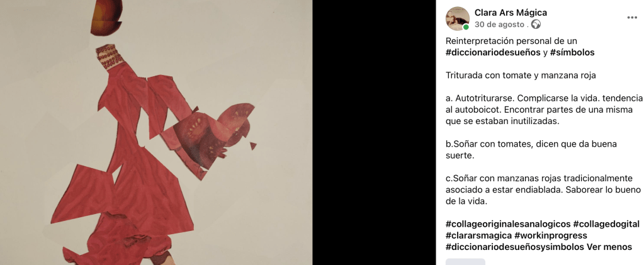Click the black area beside the photo

click(x=374, y=132)
